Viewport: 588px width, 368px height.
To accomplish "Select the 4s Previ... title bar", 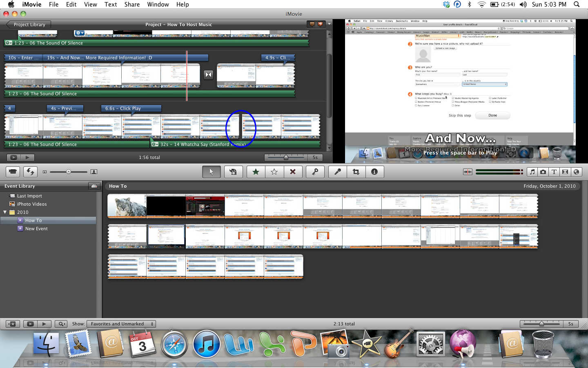I will point(65,108).
